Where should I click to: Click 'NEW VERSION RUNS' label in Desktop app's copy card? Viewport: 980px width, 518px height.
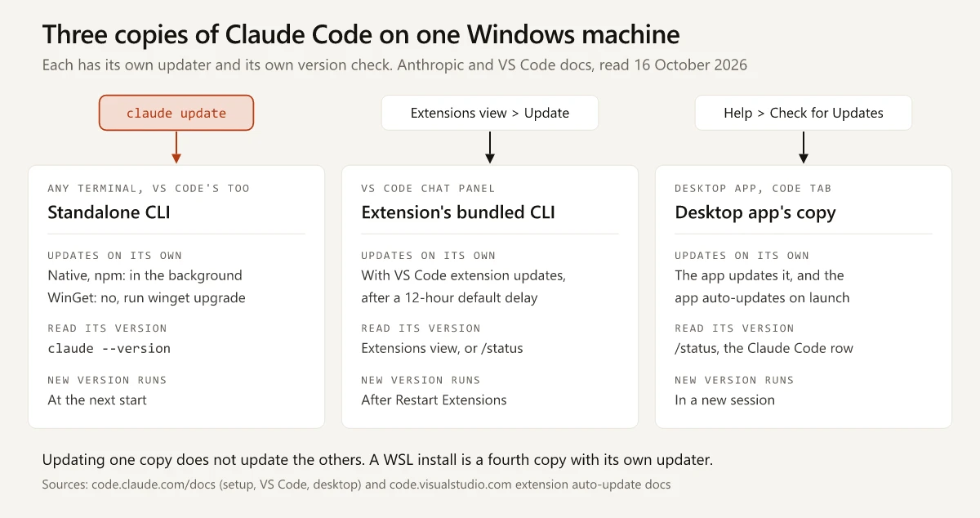734,379
